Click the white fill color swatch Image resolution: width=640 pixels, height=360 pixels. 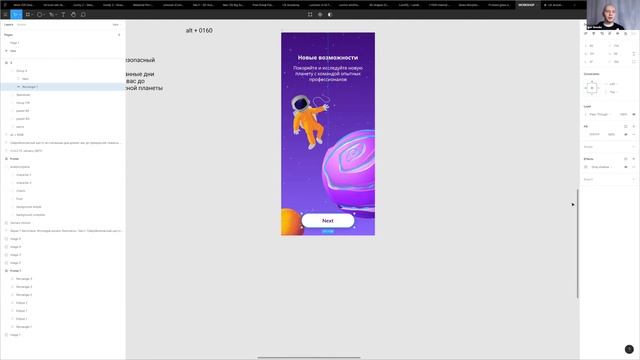point(586,134)
